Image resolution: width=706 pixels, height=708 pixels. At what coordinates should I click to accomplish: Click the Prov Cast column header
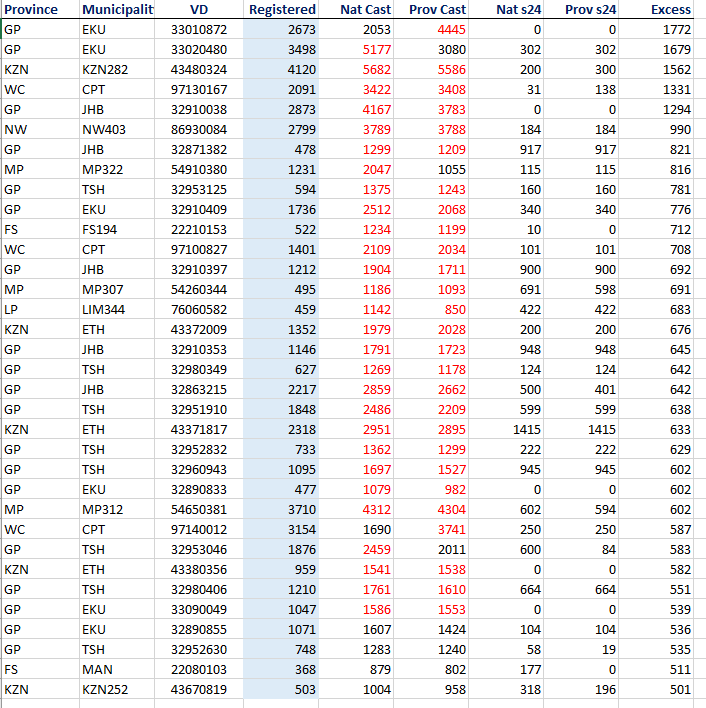437,9
